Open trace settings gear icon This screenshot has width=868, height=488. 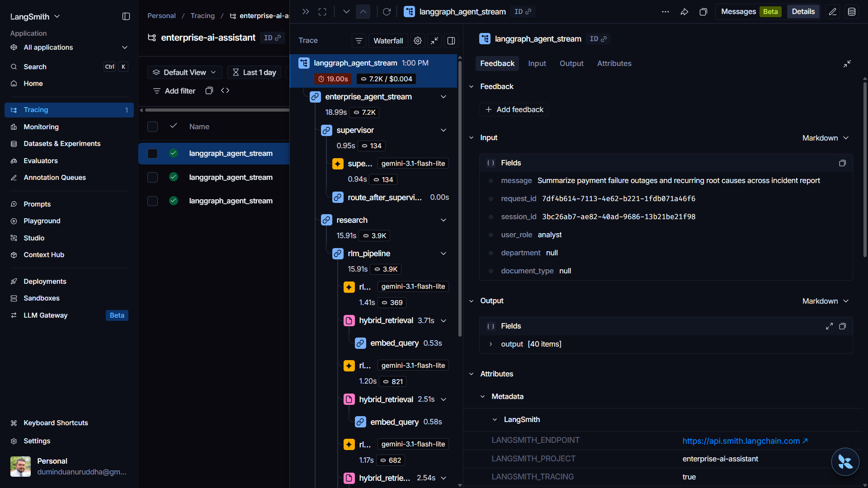[x=418, y=41]
